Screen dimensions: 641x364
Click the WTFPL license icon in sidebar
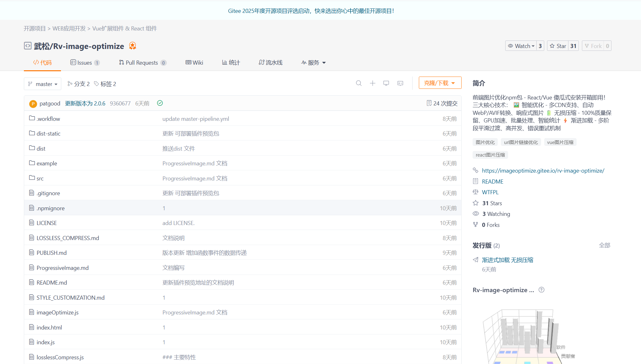[475, 192]
